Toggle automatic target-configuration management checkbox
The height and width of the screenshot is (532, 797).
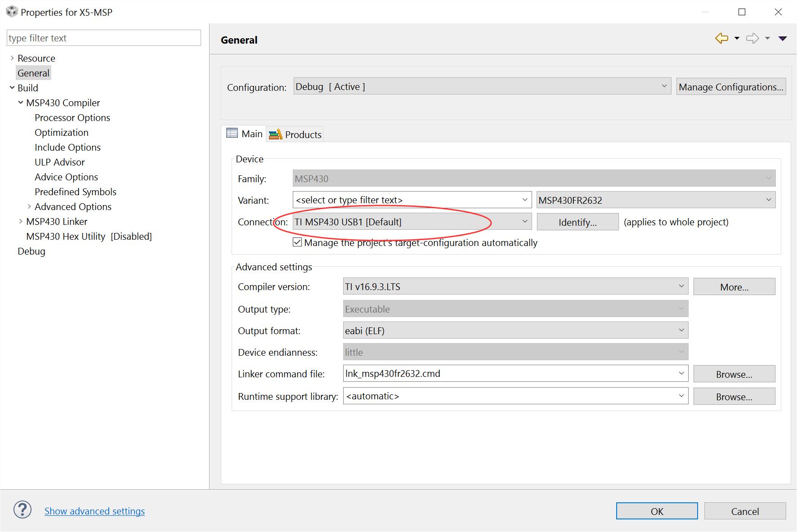[297, 242]
